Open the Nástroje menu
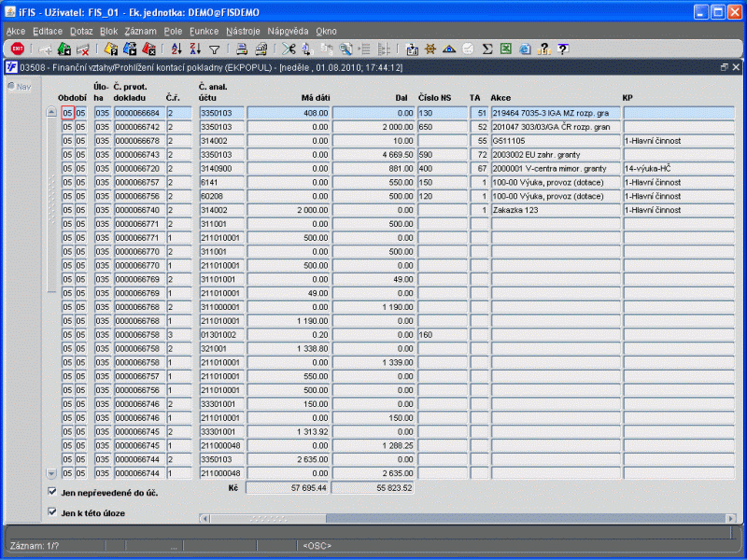 click(x=243, y=31)
